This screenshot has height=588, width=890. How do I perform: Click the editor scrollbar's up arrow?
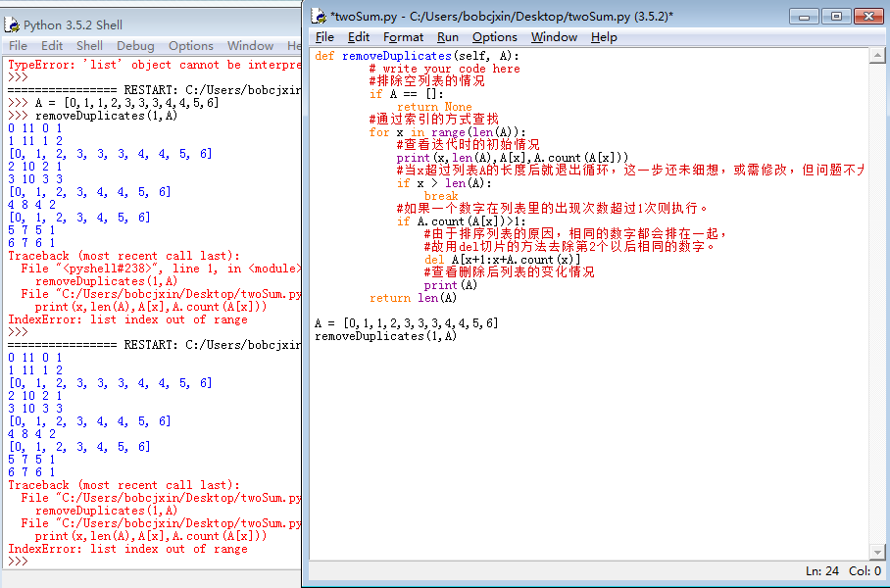click(x=880, y=56)
